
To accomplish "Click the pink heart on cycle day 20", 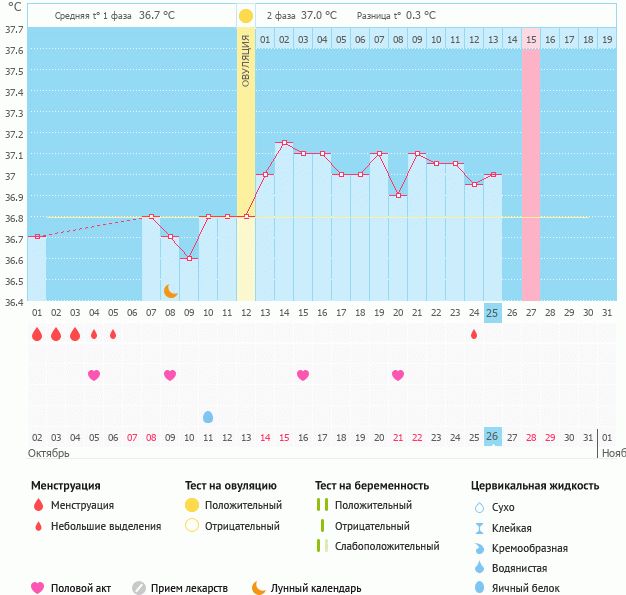I will coord(398,375).
